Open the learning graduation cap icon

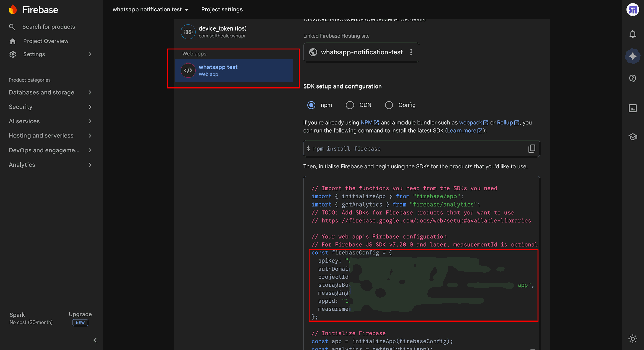[633, 137]
